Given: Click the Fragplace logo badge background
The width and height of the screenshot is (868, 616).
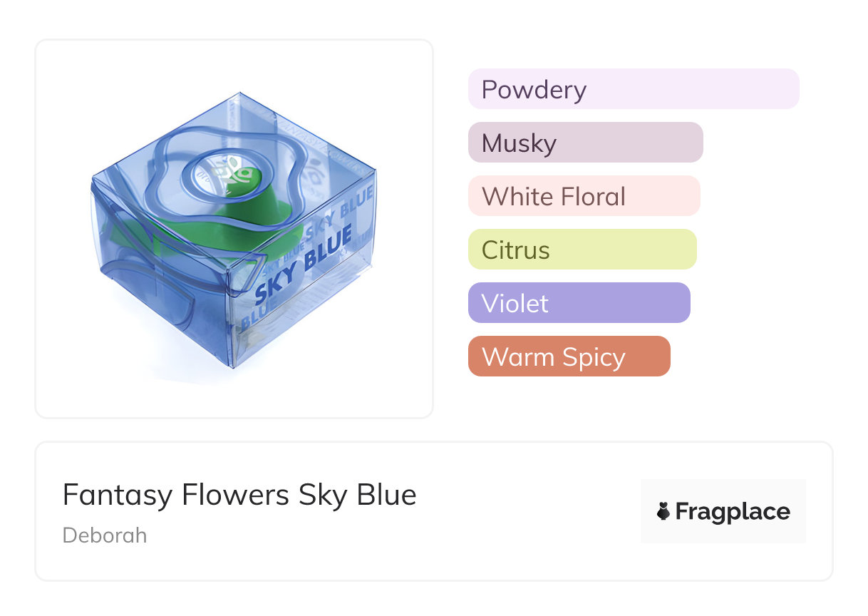Looking at the screenshot, I should 723,492.
